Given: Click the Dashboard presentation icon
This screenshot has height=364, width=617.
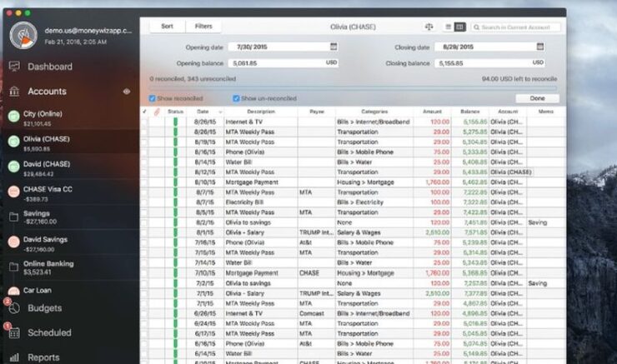Looking at the screenshot, I should [x=14, y=67].
